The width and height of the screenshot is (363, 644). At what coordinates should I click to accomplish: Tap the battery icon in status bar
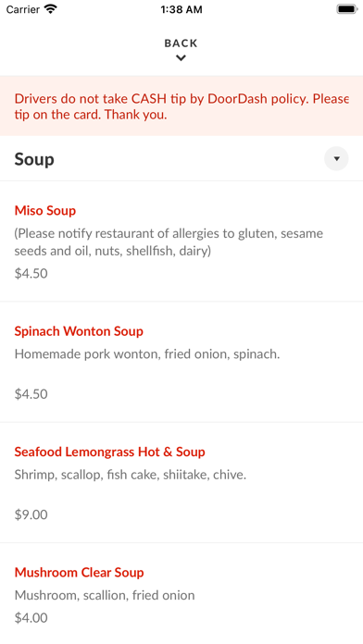[347, 9]
